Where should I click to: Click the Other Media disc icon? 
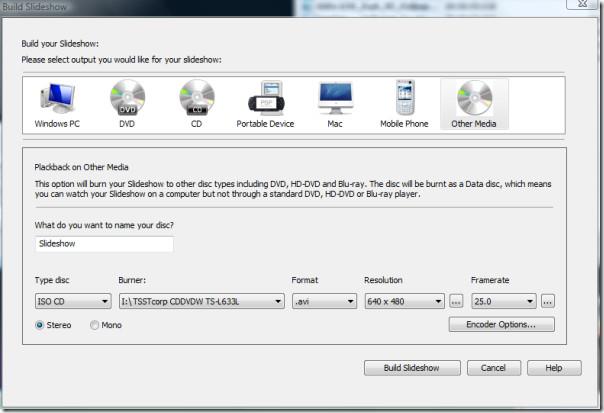tap(474, 100)
